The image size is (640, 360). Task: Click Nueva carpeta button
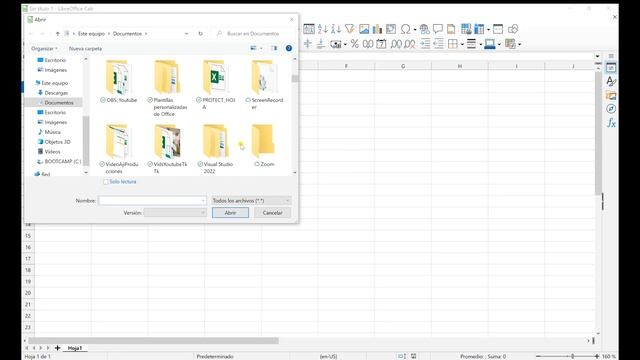pyautogui.click(x=85, y=49)
